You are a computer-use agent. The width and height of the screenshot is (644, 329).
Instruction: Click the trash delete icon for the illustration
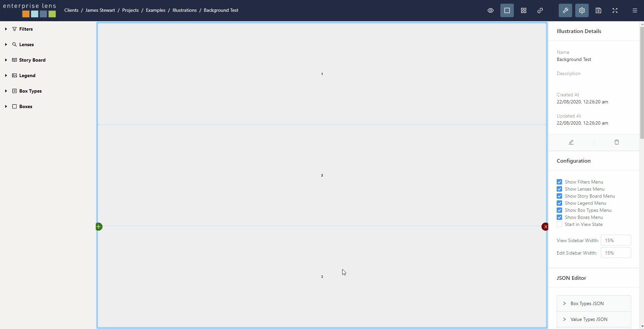click(x=616, y=142)
